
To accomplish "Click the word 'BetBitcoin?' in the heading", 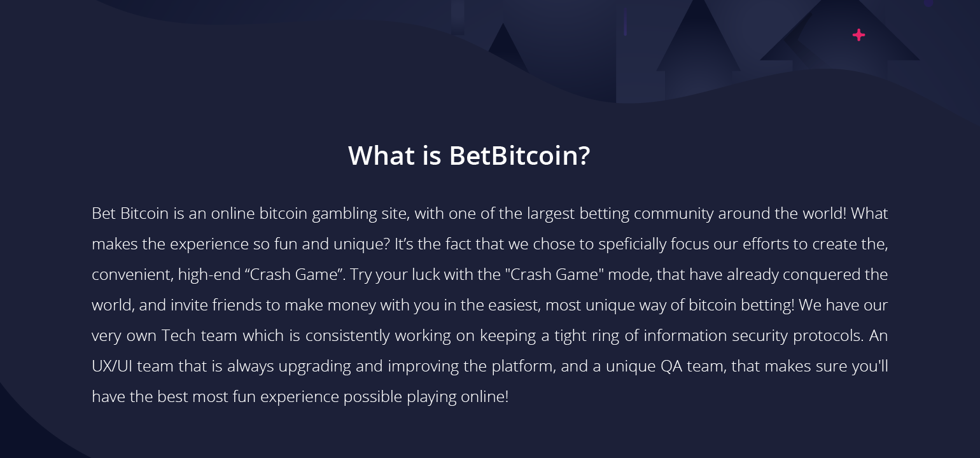I will point(520,156).
